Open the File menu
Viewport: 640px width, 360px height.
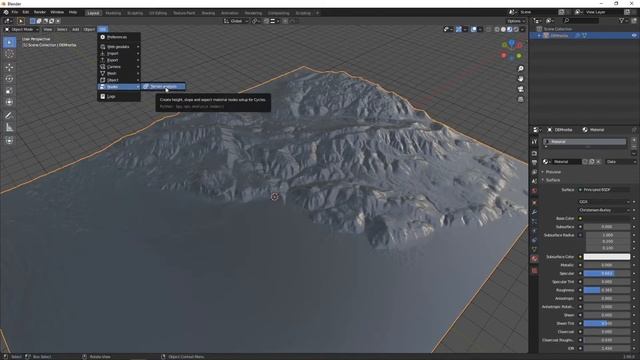[15, 13]
